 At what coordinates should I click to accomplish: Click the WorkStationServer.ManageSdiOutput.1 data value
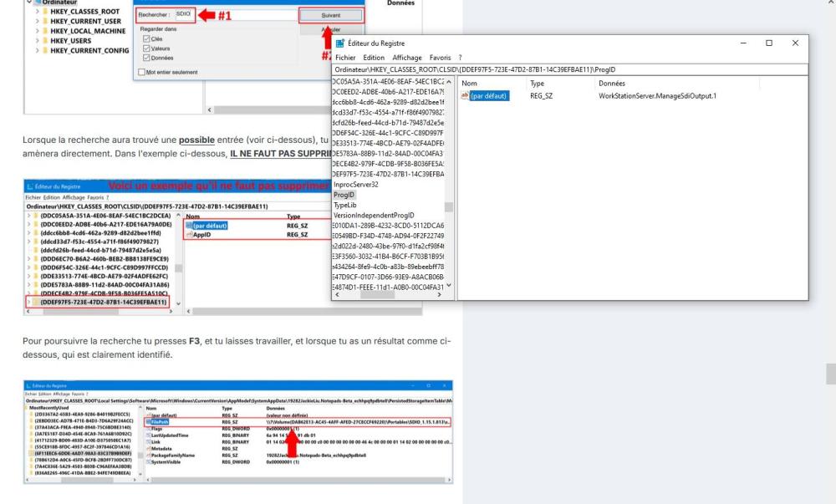click(657, 96)
